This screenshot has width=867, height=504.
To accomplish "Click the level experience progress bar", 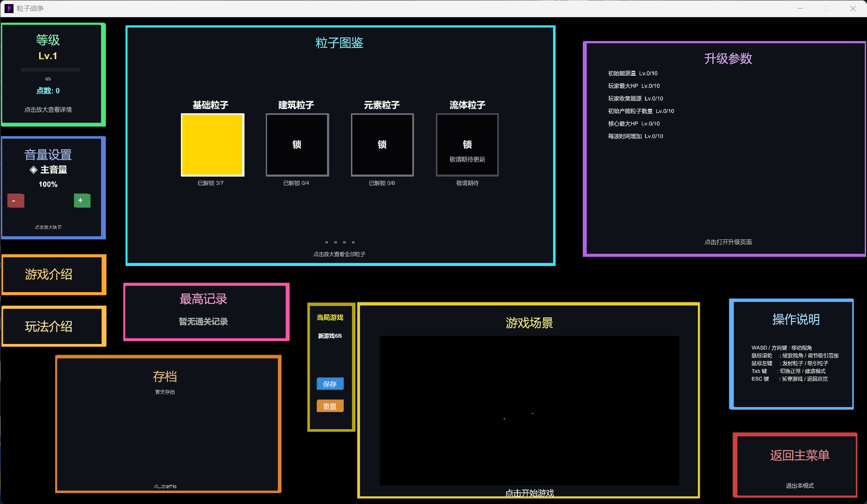I will click(50, 70).
